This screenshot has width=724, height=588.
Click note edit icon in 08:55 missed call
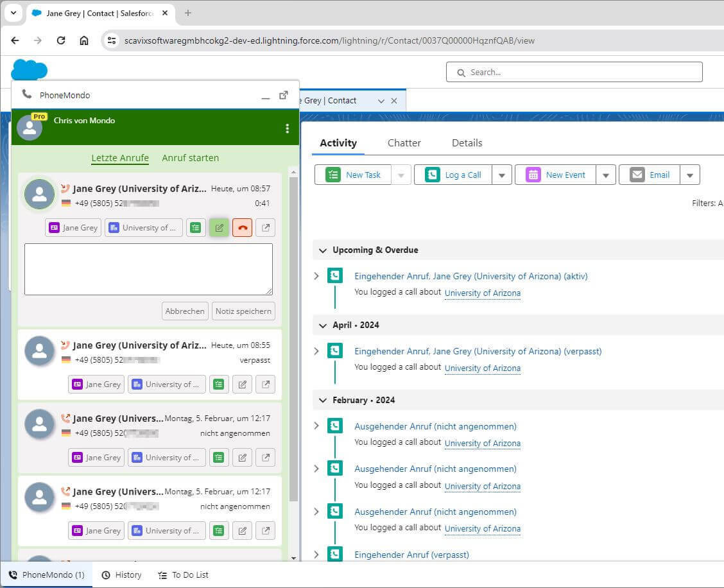pyautogui.click(x=242, y=385)
